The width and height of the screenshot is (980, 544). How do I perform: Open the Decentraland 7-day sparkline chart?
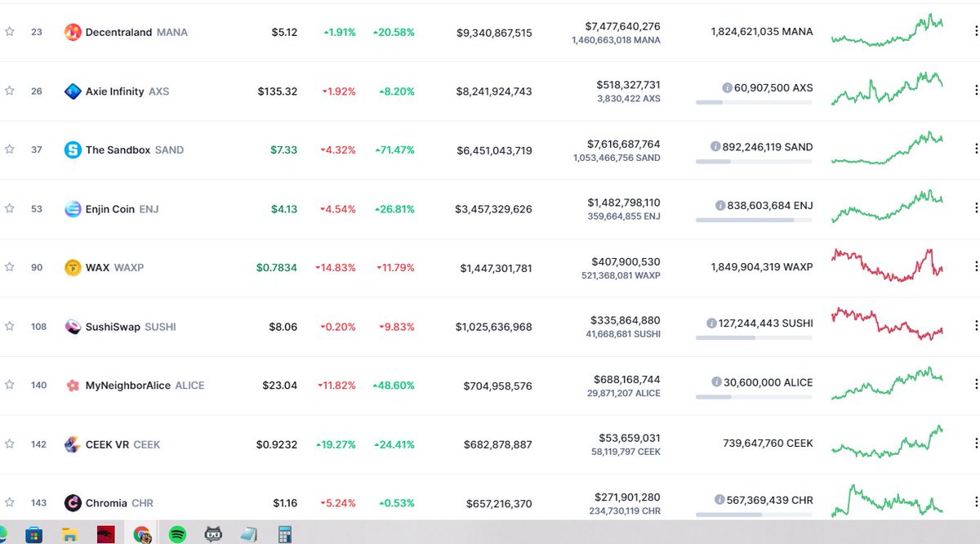coord(887,29)
